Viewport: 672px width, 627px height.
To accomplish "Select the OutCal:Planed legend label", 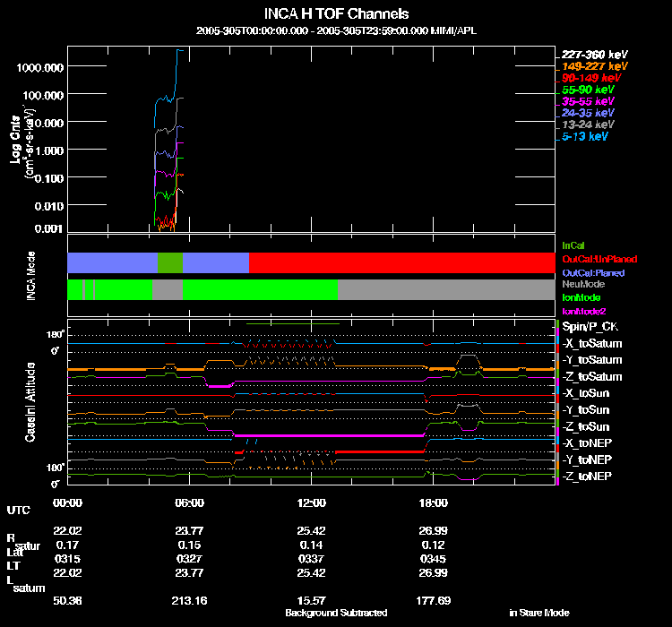I will [593, 273].
